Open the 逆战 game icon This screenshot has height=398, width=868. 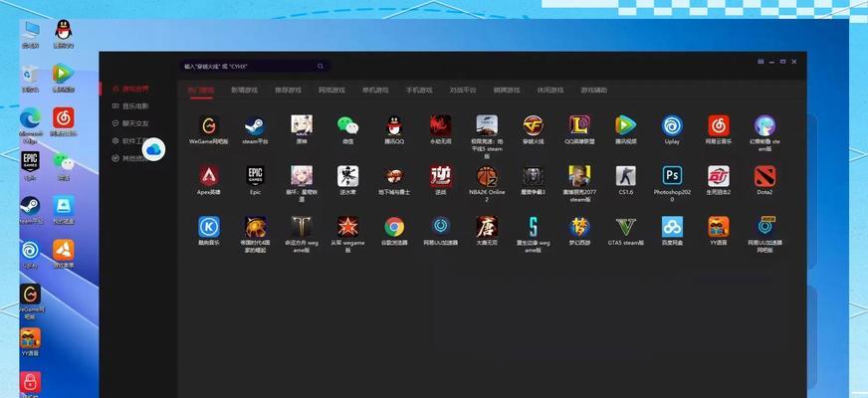click(441, 176)
